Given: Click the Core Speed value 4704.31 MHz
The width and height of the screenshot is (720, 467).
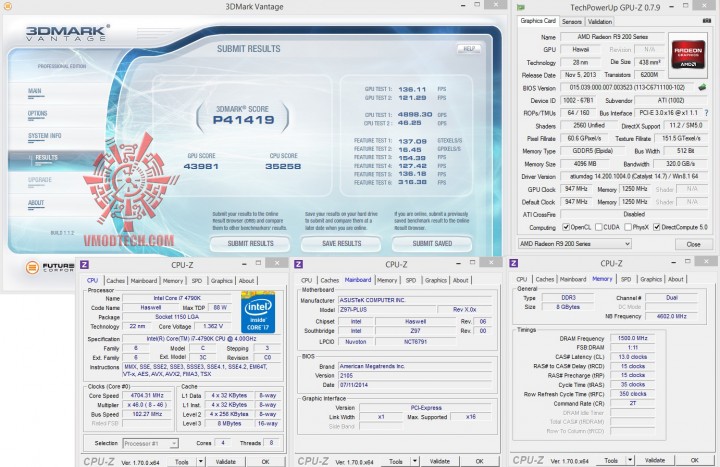Looking at the screenshot, I should [x=146, y=395].
